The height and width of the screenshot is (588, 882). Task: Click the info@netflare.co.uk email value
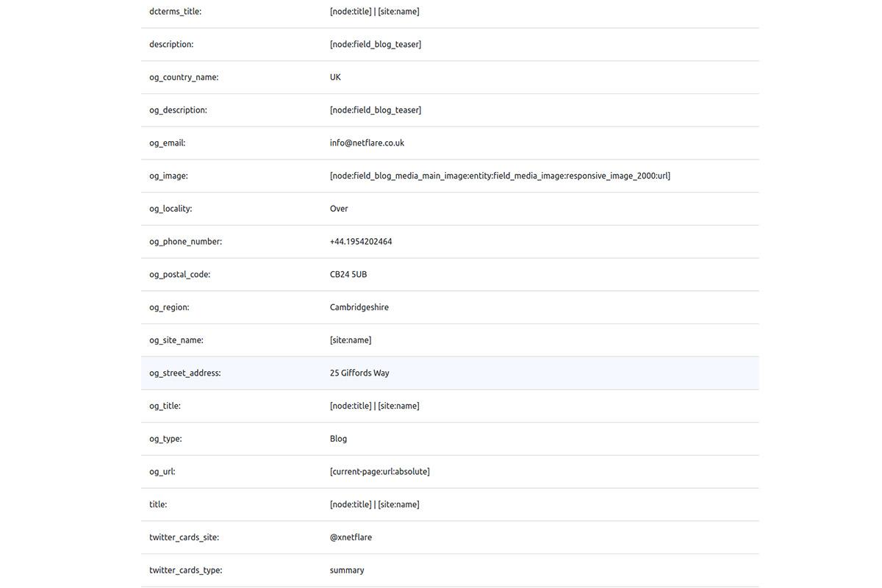click(367, 143)
